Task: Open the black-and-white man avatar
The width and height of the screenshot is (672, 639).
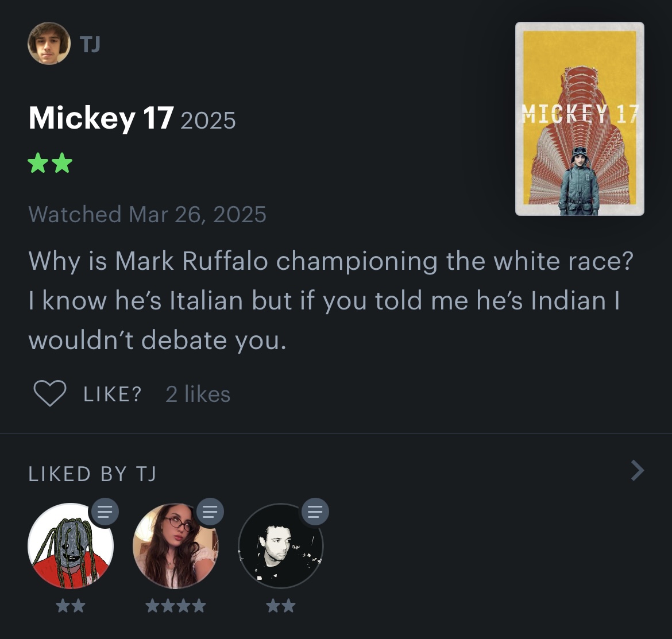Action: pos(281,545)
